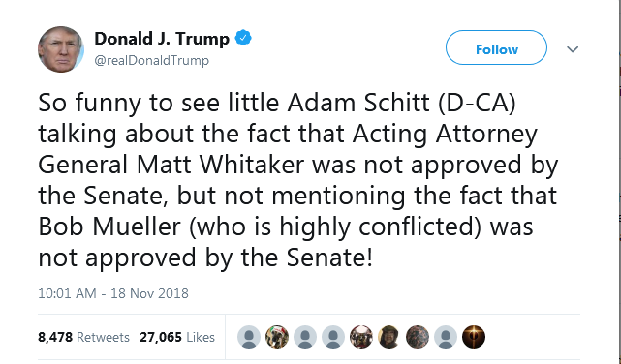This screenshot has width=621, height=364.
Task: Open the glowing cross liker avatar
Action: 474,337
